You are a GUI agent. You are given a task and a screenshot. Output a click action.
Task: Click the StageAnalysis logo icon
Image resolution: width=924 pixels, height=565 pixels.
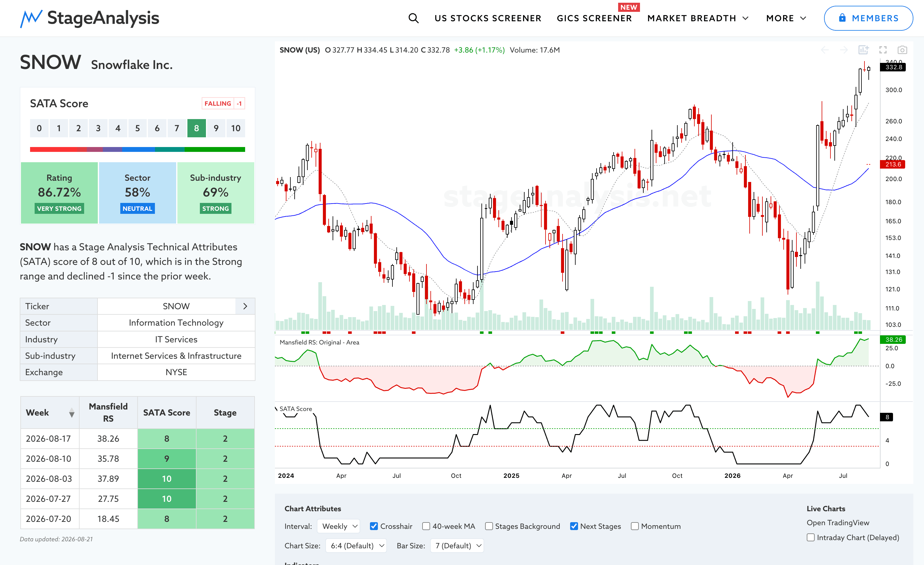click(31, 18)
